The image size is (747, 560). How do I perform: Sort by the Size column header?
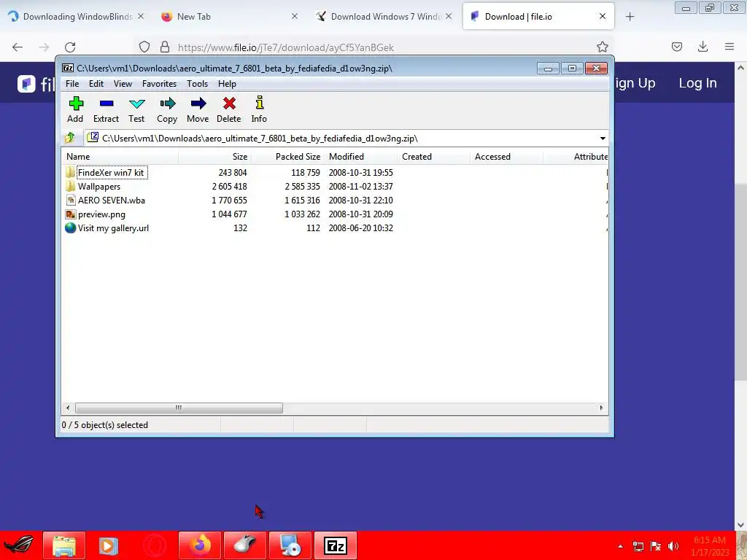[214, 157]
